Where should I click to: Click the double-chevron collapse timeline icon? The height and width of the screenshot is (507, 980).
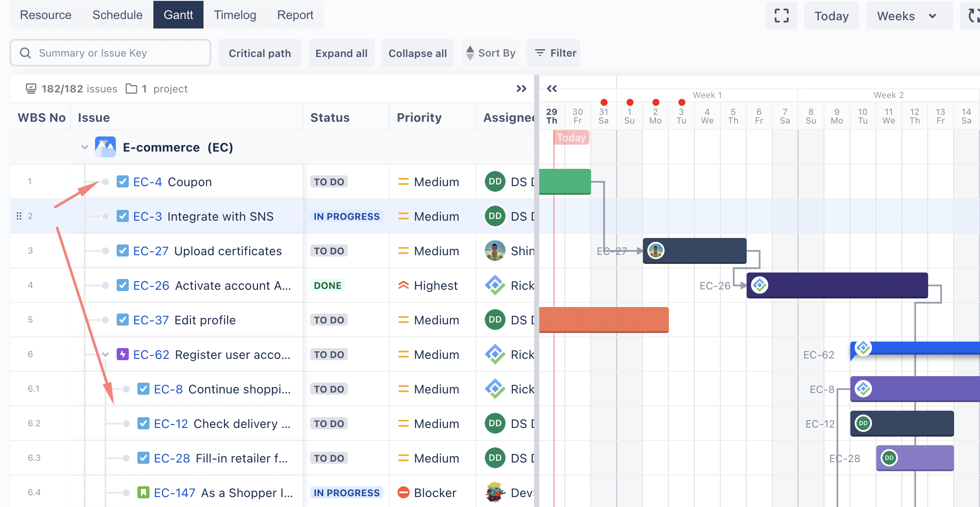point(552,89)
